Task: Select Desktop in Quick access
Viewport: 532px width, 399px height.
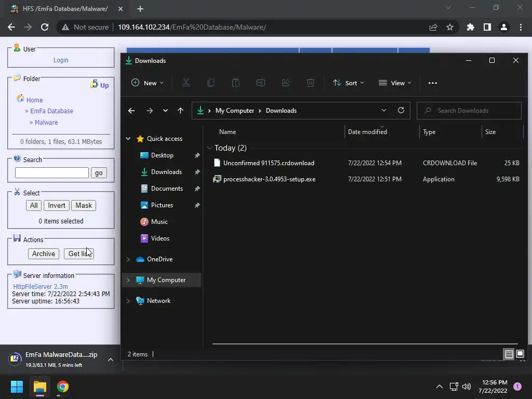Action: pos(162,155)
